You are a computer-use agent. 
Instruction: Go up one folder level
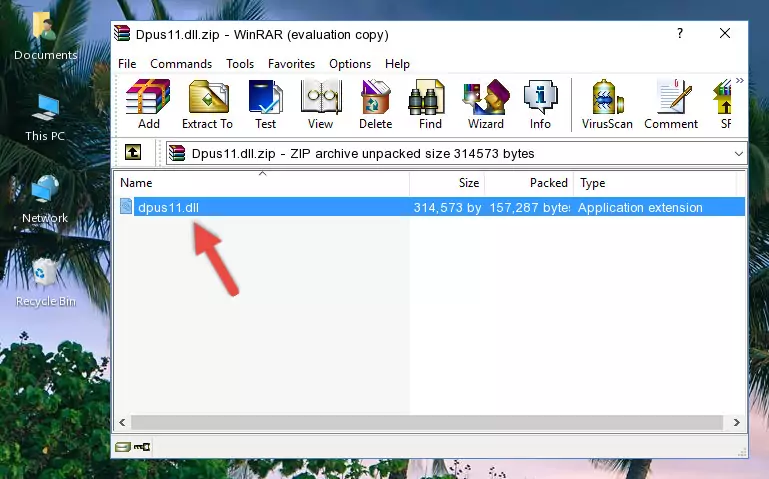coord(133,152)
